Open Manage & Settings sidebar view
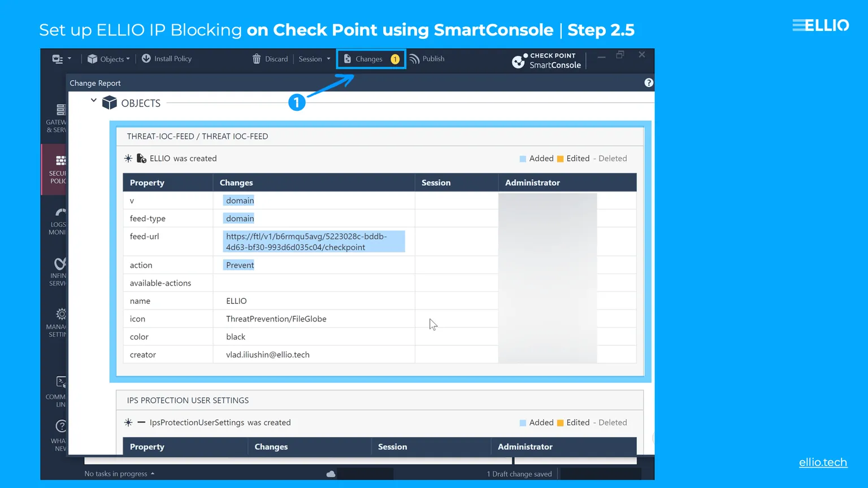Viewport: 868px width, 488px height. pos(57,323)
